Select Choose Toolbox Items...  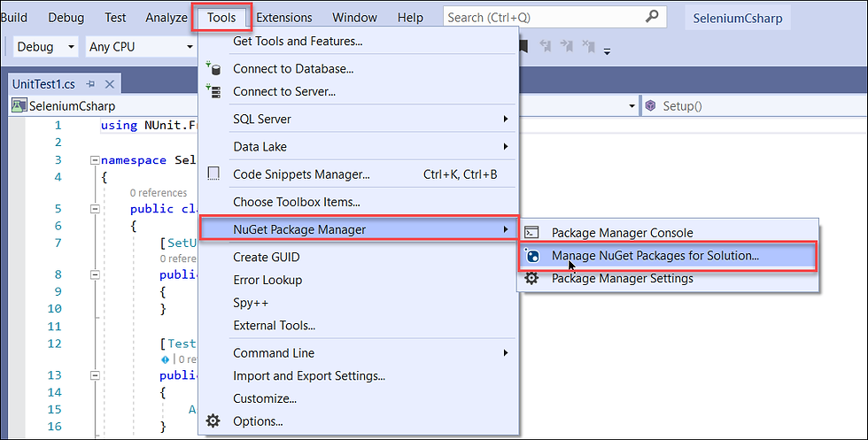(358, 202)
